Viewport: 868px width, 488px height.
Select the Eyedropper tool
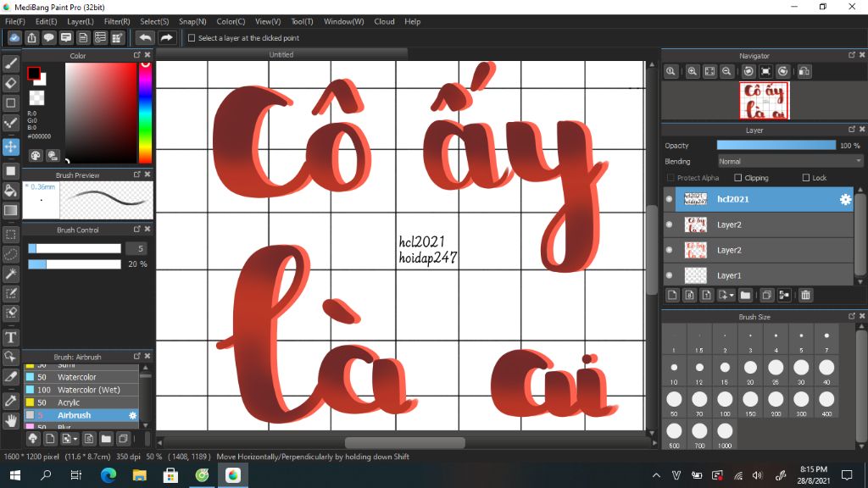[x=10, y=401]
